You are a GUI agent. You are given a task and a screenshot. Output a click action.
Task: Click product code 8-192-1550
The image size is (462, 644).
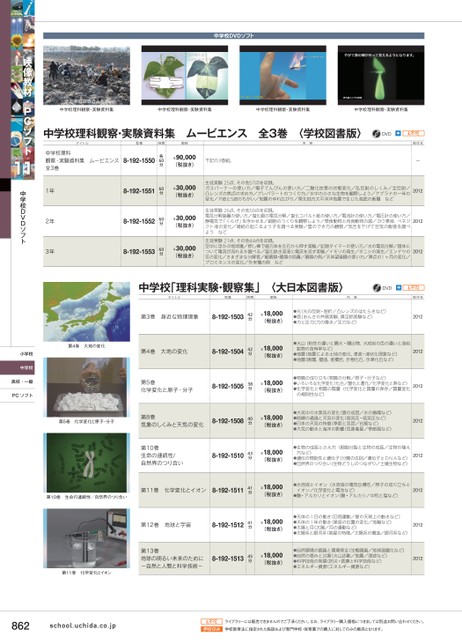click(x=139, y=161)
